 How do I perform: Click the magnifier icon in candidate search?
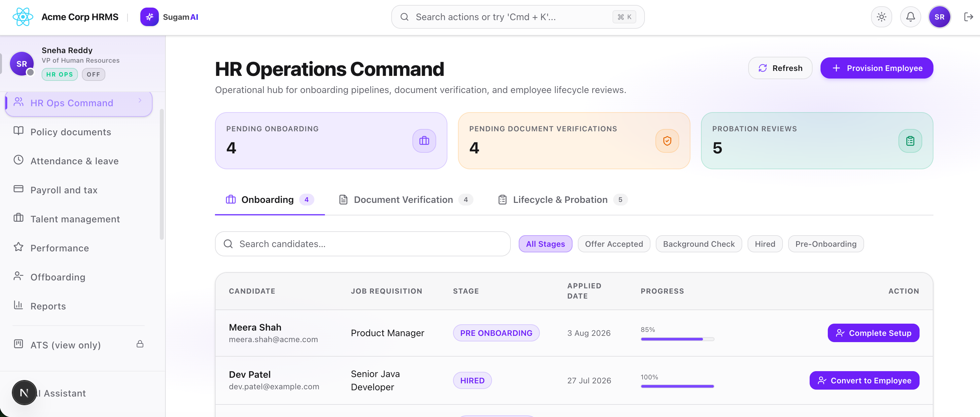(x=228, y=244)
